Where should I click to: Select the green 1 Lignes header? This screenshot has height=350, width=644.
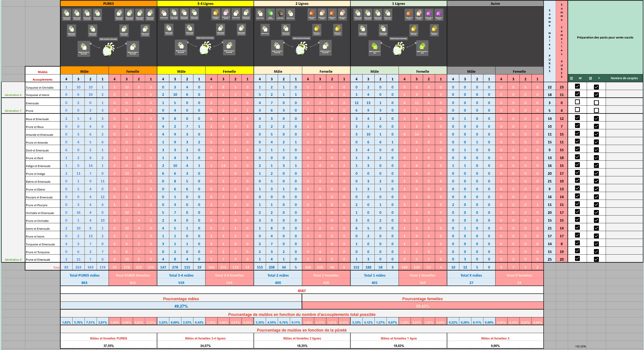398,3
